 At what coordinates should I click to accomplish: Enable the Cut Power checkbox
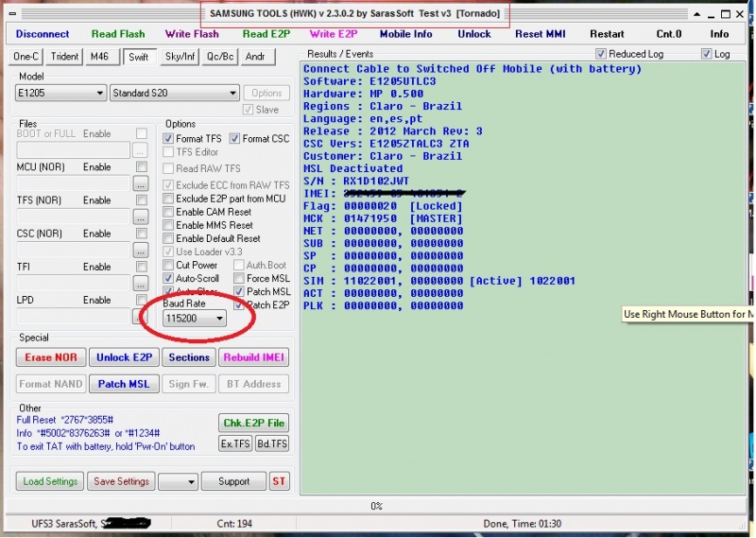pyautogui.click(x=169, y=266)
